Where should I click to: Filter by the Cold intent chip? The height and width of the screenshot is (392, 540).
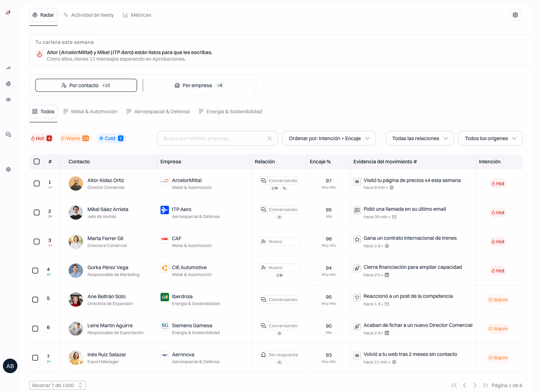pos(111,138)
